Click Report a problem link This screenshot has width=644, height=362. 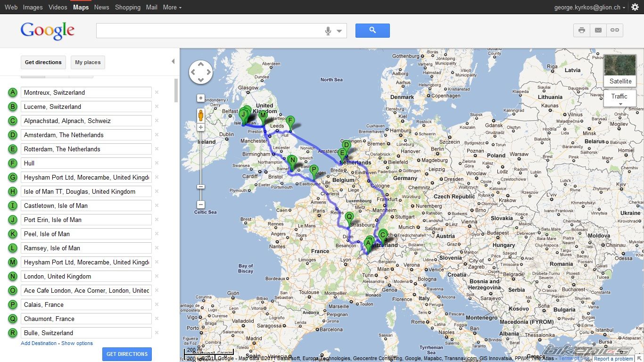tap(613, 359)
